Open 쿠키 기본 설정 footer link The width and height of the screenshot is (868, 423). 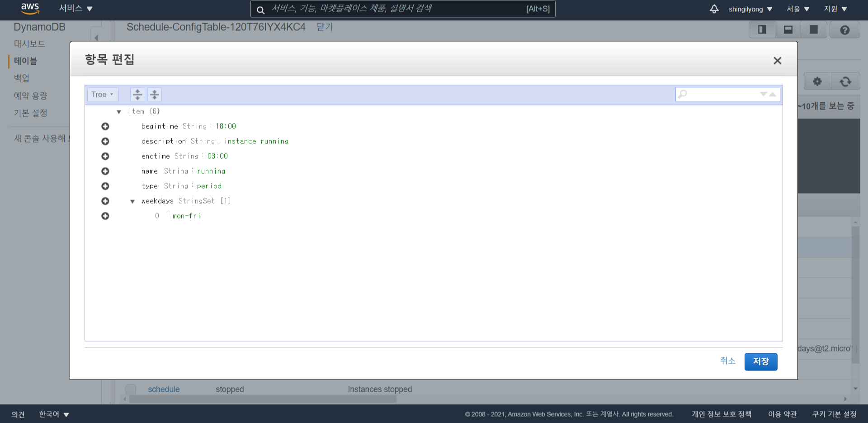coord(835,414)
